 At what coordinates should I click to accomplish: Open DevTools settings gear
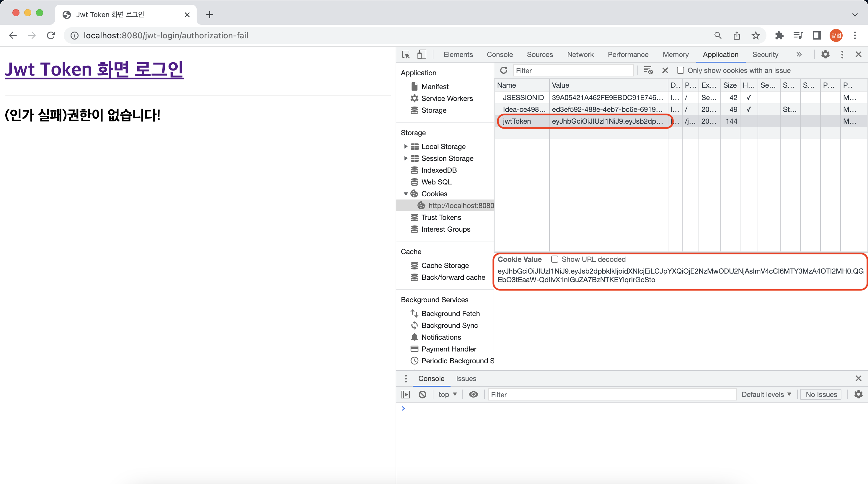coord(825,55)
